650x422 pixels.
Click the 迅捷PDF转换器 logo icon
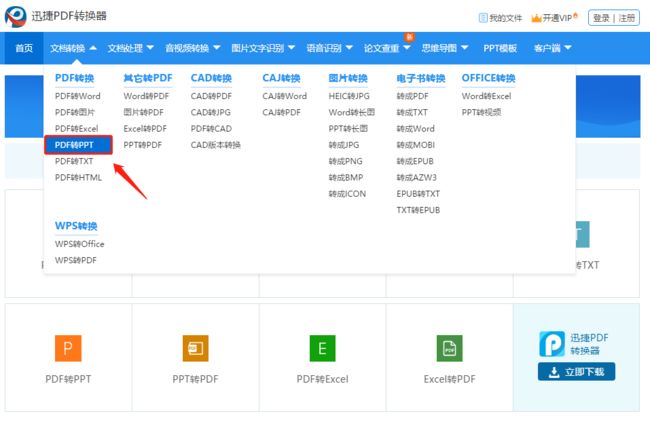point(15,16)
